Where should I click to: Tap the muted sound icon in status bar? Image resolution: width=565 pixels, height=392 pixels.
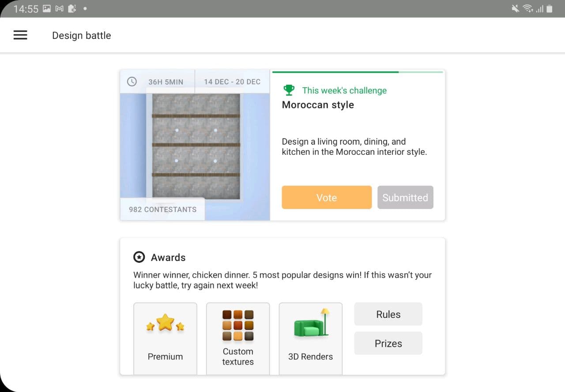(515, 8)
